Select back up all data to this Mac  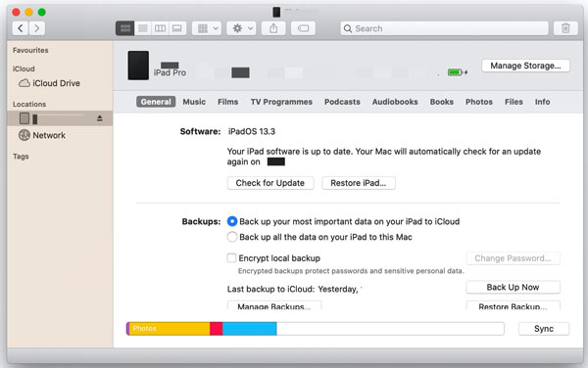(x=232, y=237)
